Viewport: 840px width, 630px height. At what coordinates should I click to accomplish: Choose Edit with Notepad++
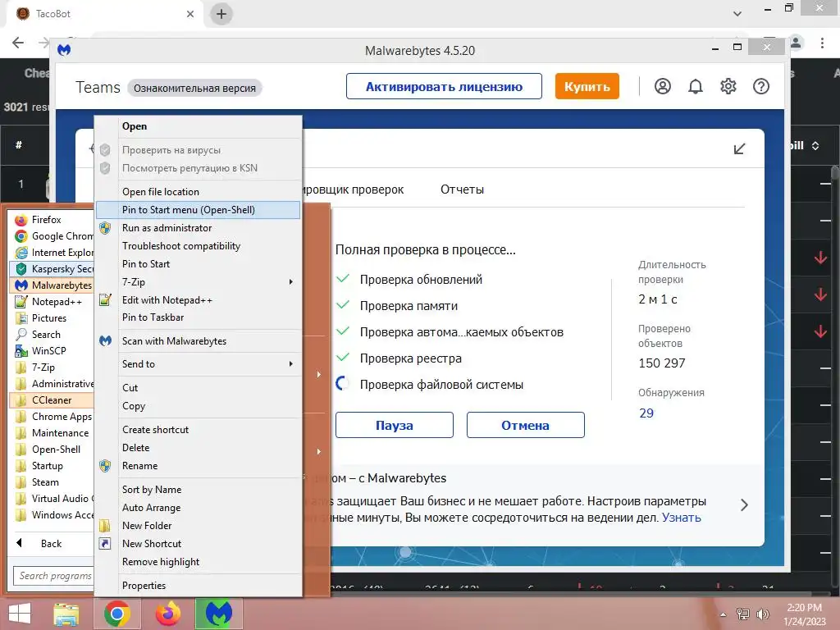[x=198, y=300]
